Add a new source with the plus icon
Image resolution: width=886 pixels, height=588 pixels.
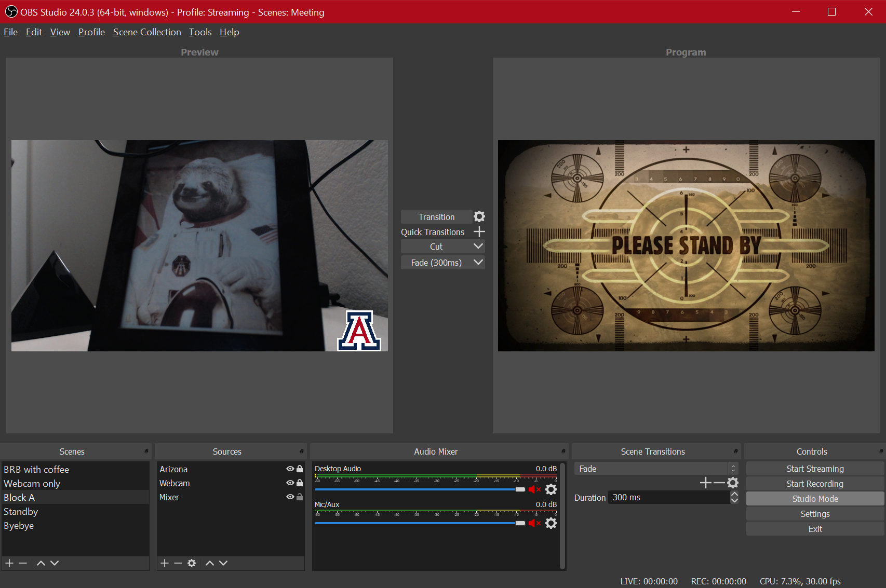click(165, 563)
